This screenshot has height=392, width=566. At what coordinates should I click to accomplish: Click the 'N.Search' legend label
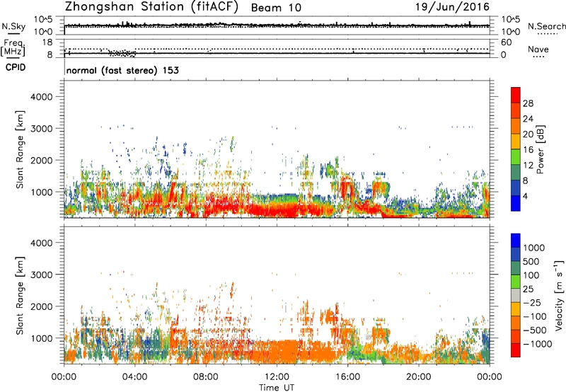(546, 26)
